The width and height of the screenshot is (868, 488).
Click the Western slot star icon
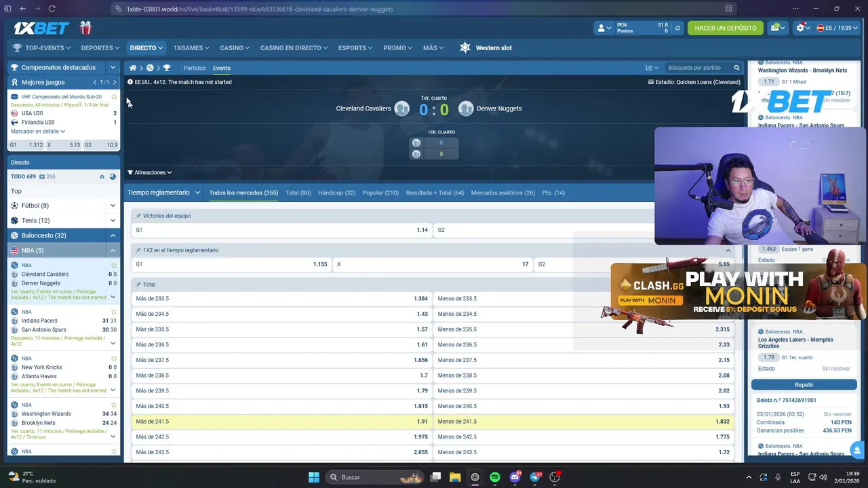coord(465,47)
